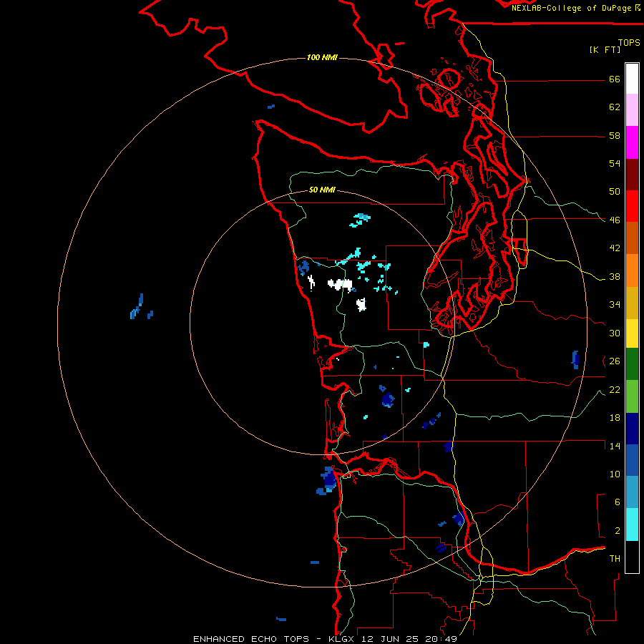644x644 pixels.
Task: Click the "58" legend value
Action: pyautogui.click(x=615, y=135)
